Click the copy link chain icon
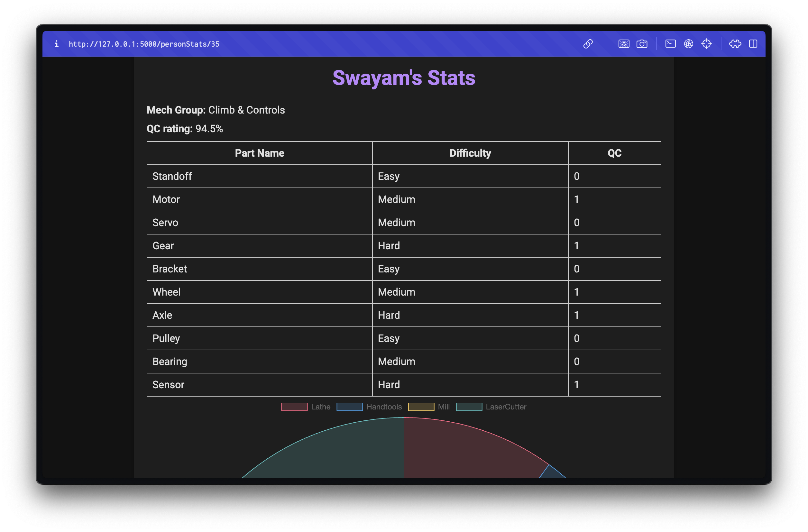Viewport: 808px width, 532px height. pos(588,44)
